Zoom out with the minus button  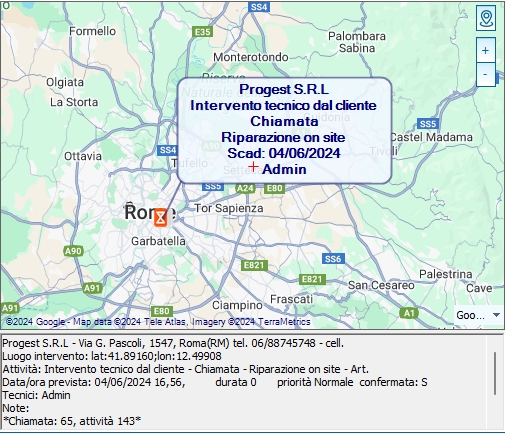point(486,74)
